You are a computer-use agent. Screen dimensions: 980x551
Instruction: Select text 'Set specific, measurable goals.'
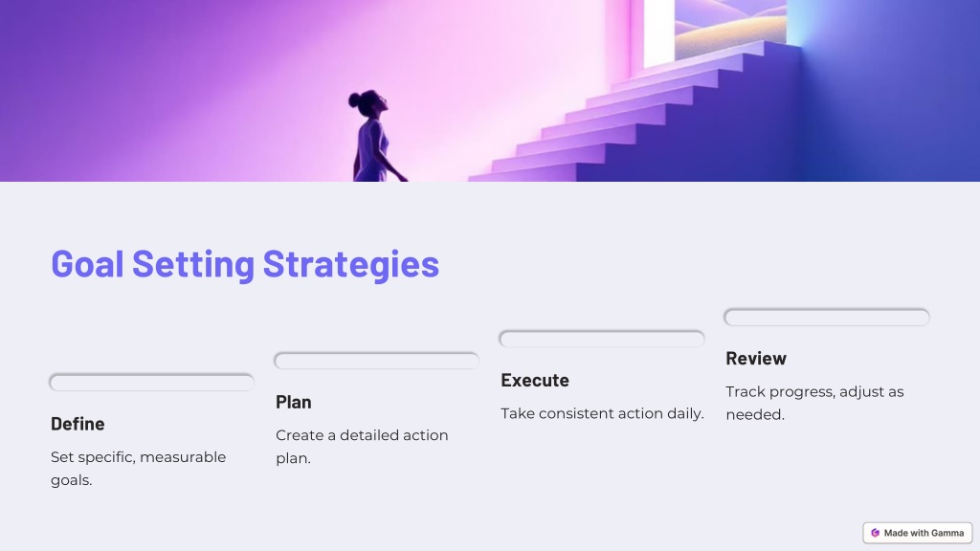point(138,469)
